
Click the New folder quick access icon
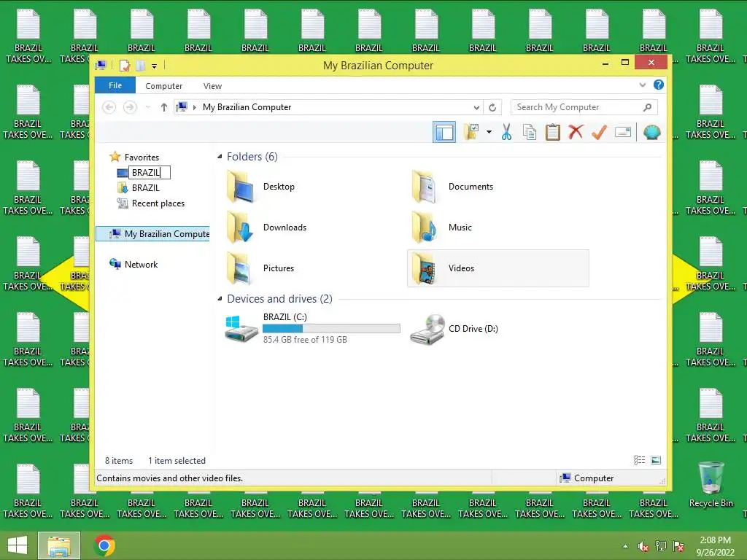click(140, 65)
